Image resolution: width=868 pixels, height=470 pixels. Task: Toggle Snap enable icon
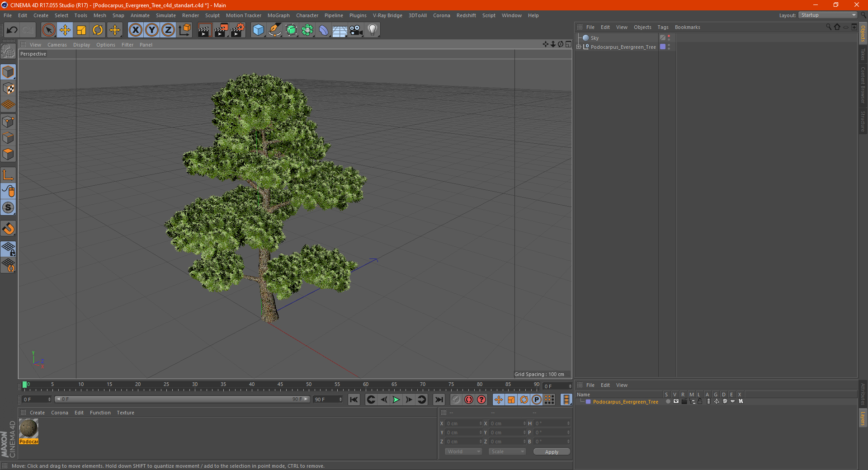(8, 207)
